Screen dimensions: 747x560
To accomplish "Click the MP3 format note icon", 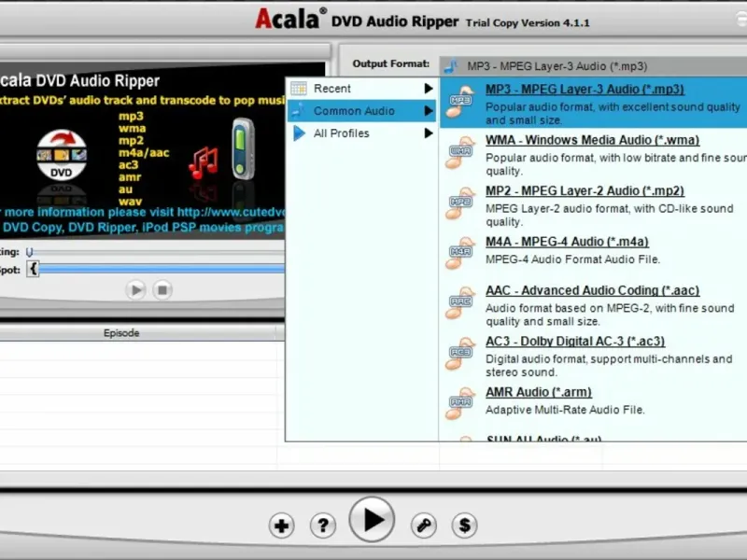I will (460, 101).
